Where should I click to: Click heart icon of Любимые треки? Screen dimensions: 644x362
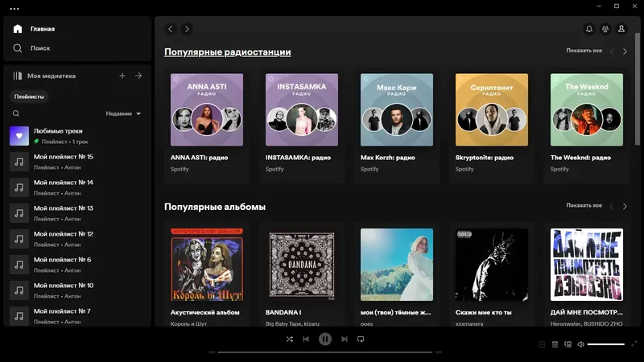coord(19,136)
